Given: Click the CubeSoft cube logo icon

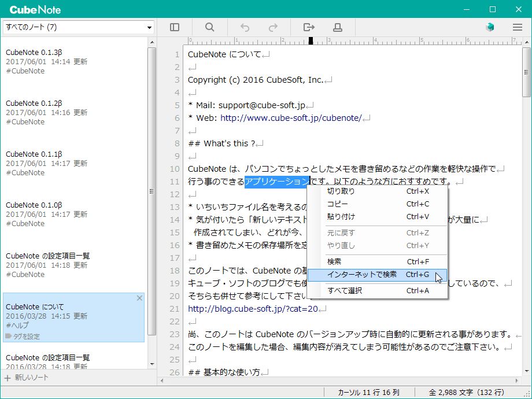Looking at the screenshot, I should (x=490, y=27).
